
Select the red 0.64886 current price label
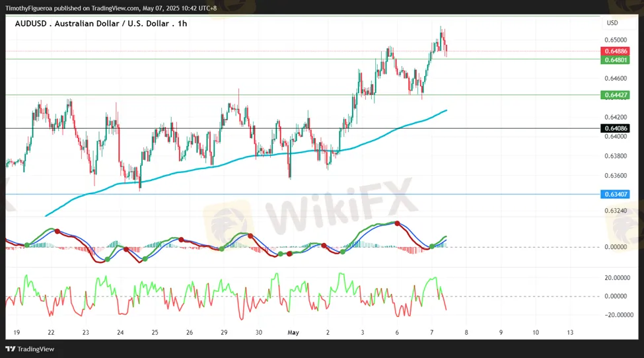pyautogui.click(x=615, y=51)
